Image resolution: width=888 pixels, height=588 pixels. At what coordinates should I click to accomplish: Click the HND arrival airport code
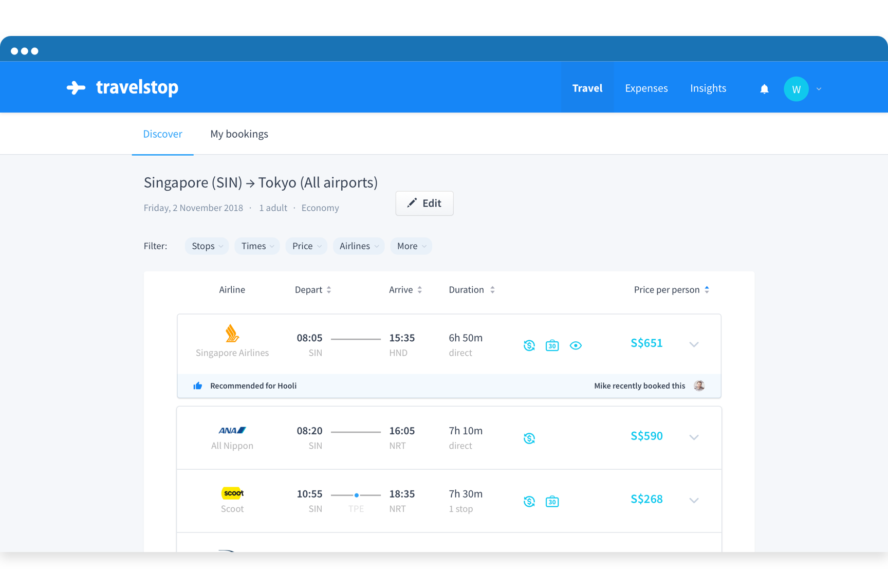click(398, 353)
